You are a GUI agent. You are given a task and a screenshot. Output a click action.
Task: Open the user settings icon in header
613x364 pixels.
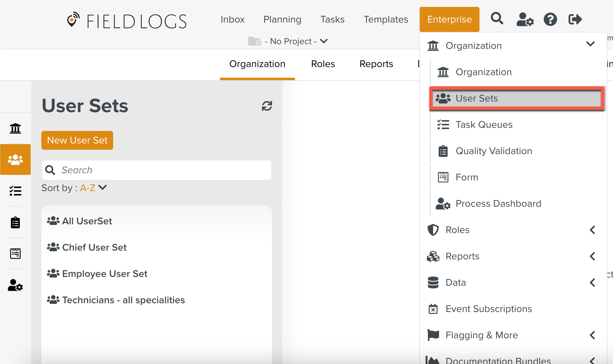tap(525, 19)
